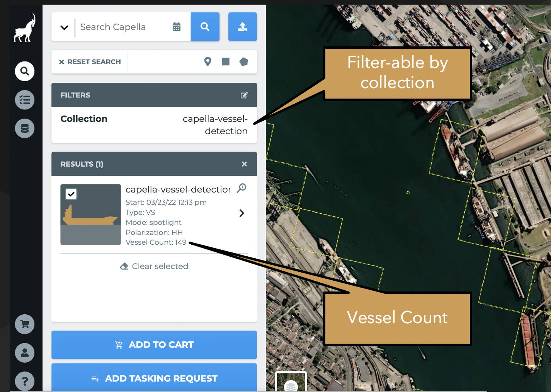Click the Vessel Count: 149 text
551x392 pixels.
click(156, 242)
